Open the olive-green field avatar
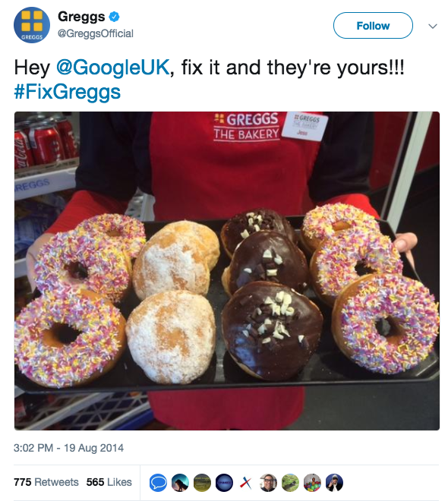Screen dimensions: 448x501 point(202,482)
